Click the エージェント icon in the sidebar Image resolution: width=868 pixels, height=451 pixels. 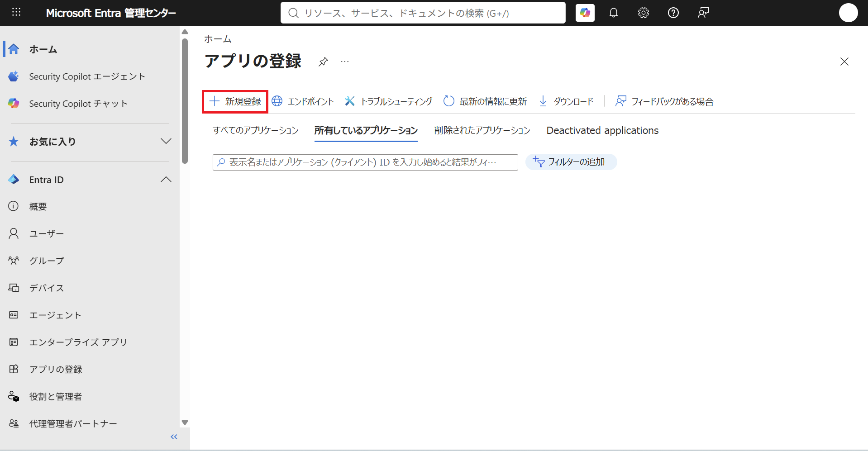point(14,315)
